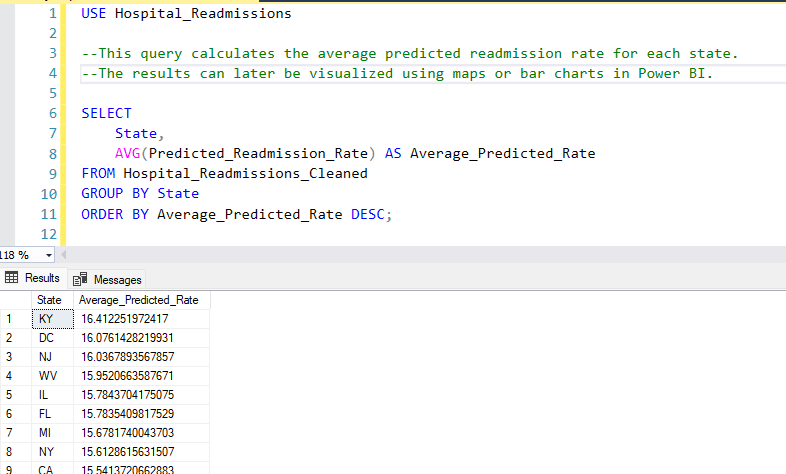Click the State column header

click(x=53, y=300)
